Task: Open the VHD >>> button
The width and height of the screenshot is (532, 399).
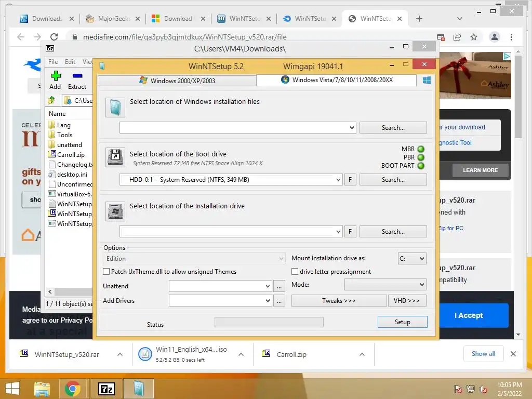Action: click(407, 301)
